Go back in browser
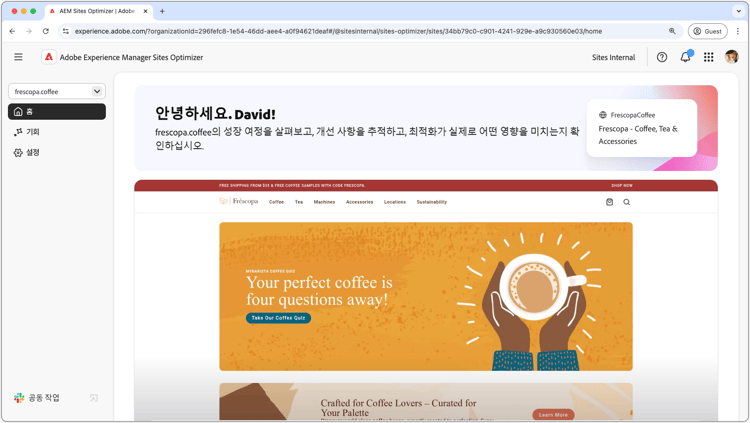 [x=12, y=31]
